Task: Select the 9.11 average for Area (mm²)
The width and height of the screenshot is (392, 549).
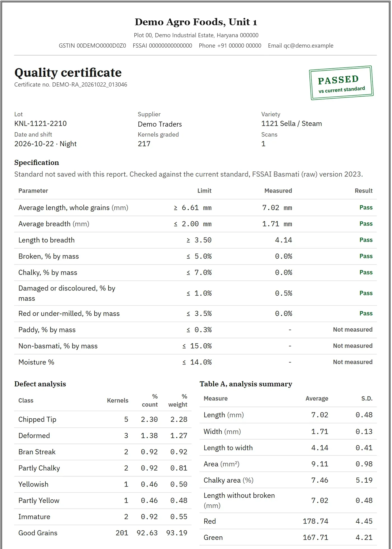Action: coord(320,464)
